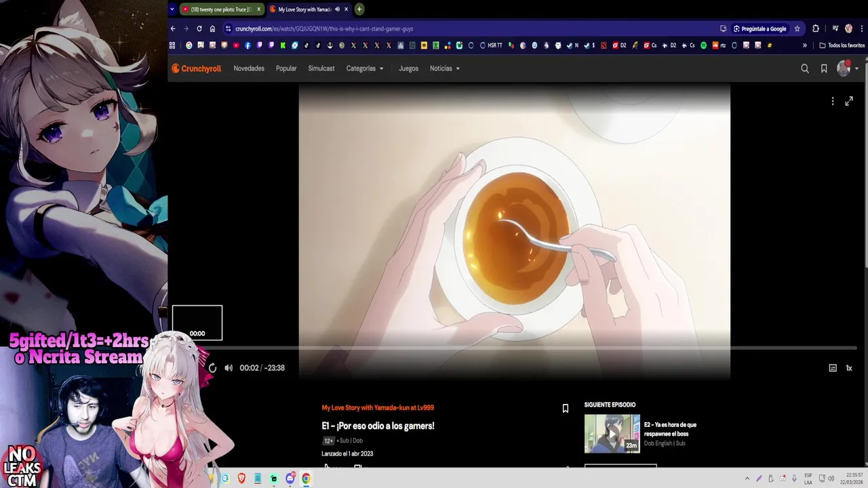Viewport: 868px width, 488px height.
Task: Click the episode title E1 ¡Por eso odio a los gamers!
Action: click(x=378, y=426)
